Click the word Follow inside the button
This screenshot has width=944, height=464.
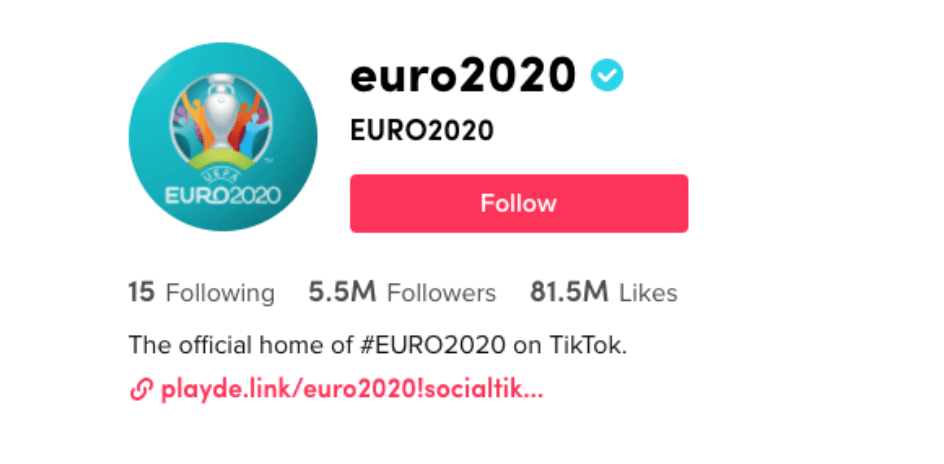518,204
